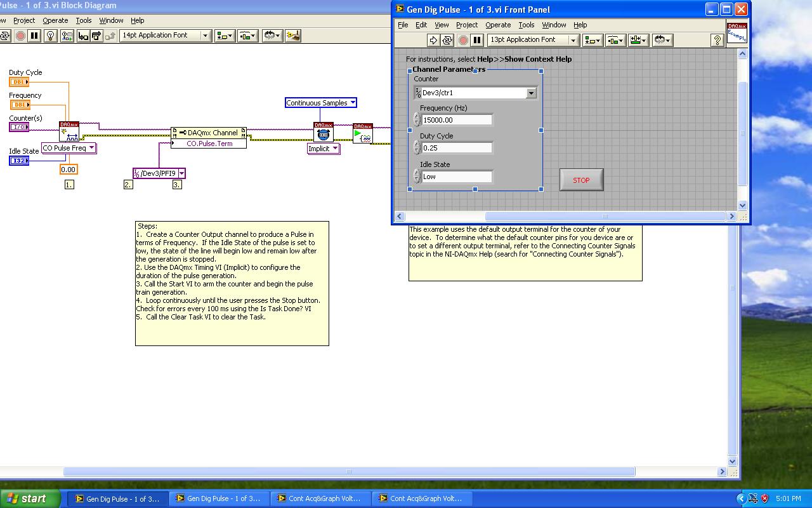Click DAQmx Create Channel VI node
This screenshot has height=508, width=812.
point(69,131)
